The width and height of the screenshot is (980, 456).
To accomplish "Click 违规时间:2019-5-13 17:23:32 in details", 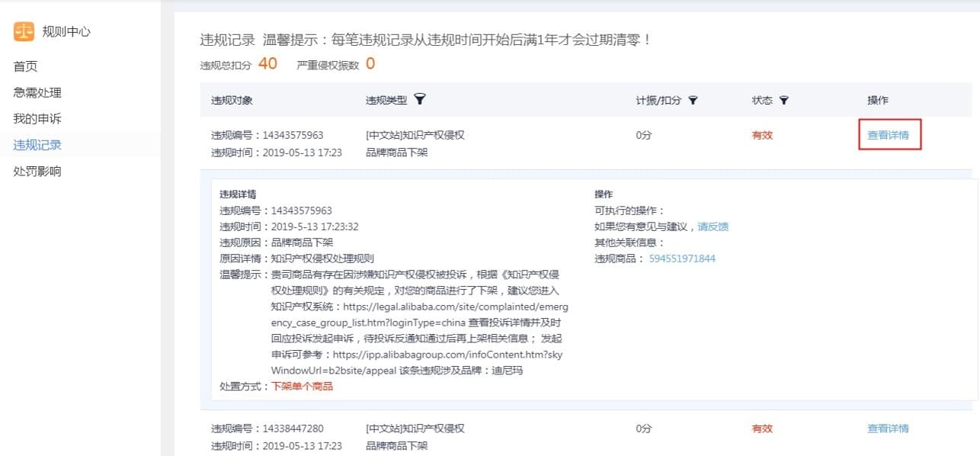I will 290,226.
